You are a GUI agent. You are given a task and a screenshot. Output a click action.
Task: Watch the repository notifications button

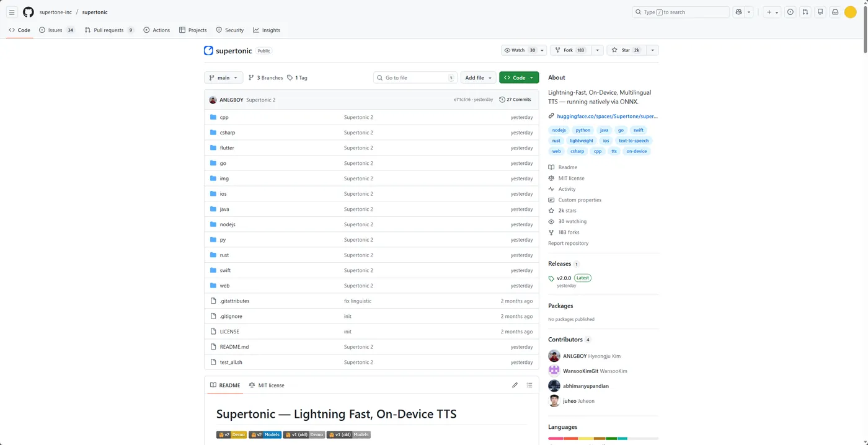tap(523, 50)
